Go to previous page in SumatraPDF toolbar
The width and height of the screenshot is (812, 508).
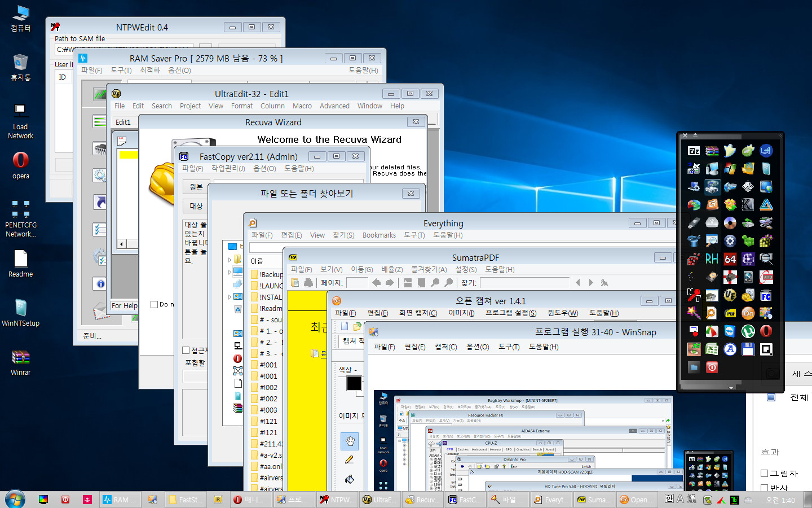click(x=376, y=283)
